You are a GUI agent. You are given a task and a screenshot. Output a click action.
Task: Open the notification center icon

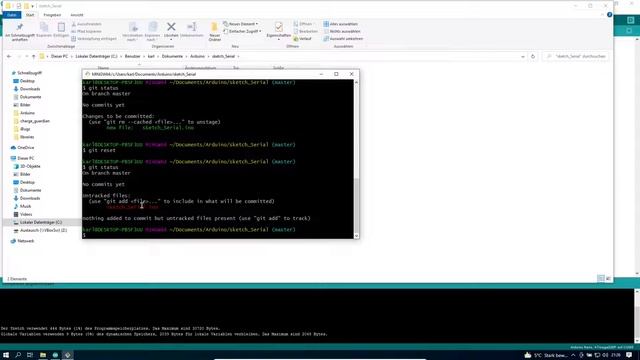(629, 355)
